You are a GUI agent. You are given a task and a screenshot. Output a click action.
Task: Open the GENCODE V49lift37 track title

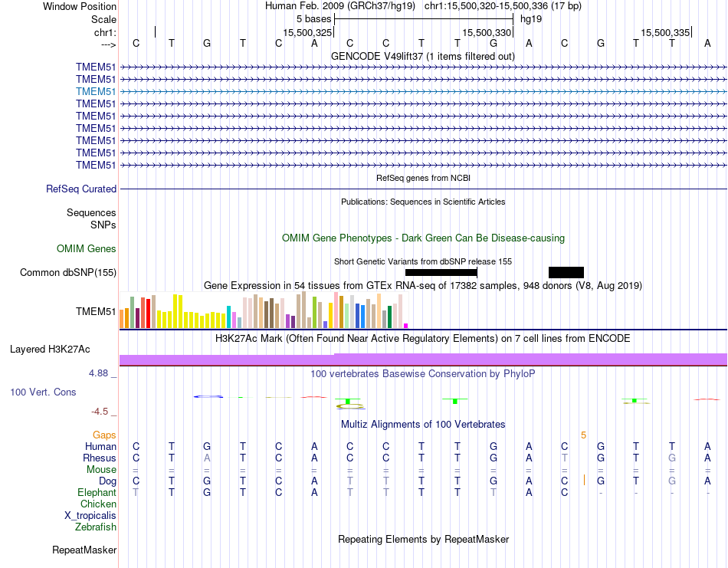click(x=422, y=56)
